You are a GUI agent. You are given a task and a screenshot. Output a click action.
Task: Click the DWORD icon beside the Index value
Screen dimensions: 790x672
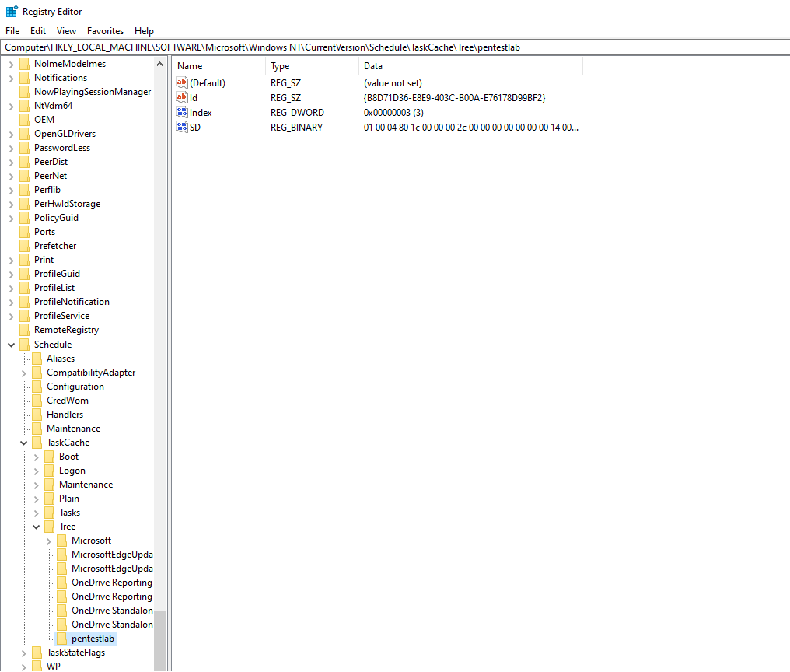[x=183, y=112]
